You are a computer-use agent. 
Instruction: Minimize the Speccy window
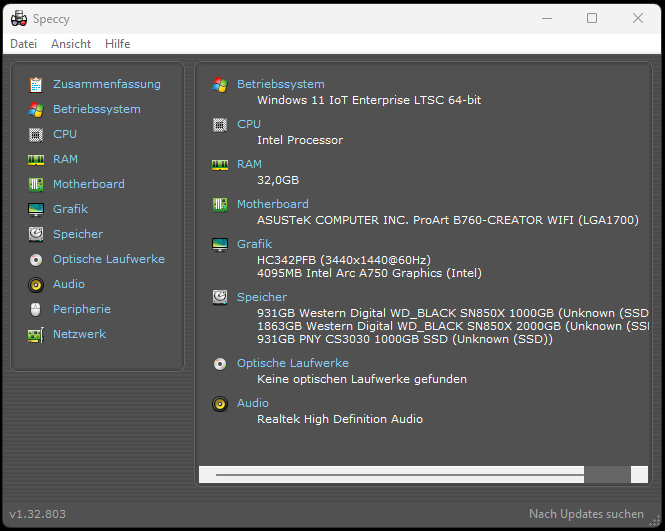point(547,18)
